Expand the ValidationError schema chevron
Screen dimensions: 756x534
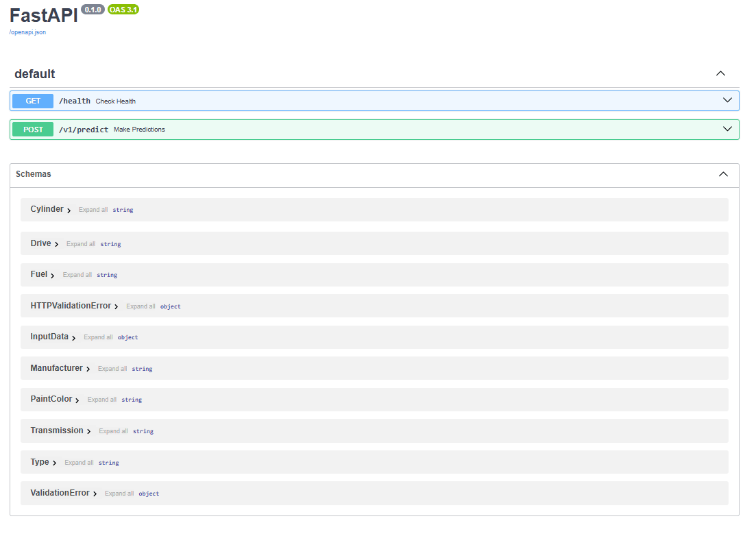pos(95,494)
